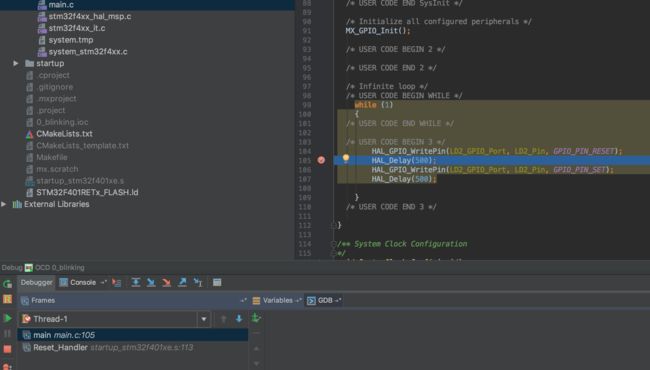This screenshot has height=370, width=650.
Task: Toggle the breakpoint at line 105
Action: (x=321, y=160)
